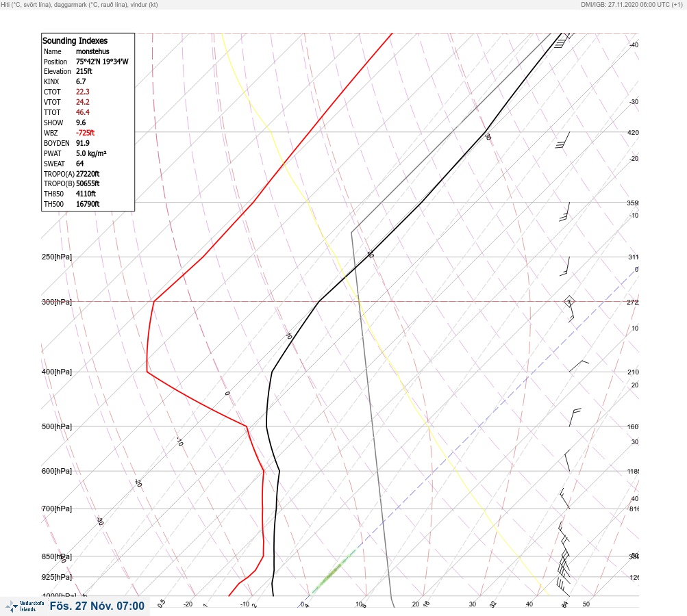
Task: Click the red dewpoint line at 500 hPa
Action: 246,426
